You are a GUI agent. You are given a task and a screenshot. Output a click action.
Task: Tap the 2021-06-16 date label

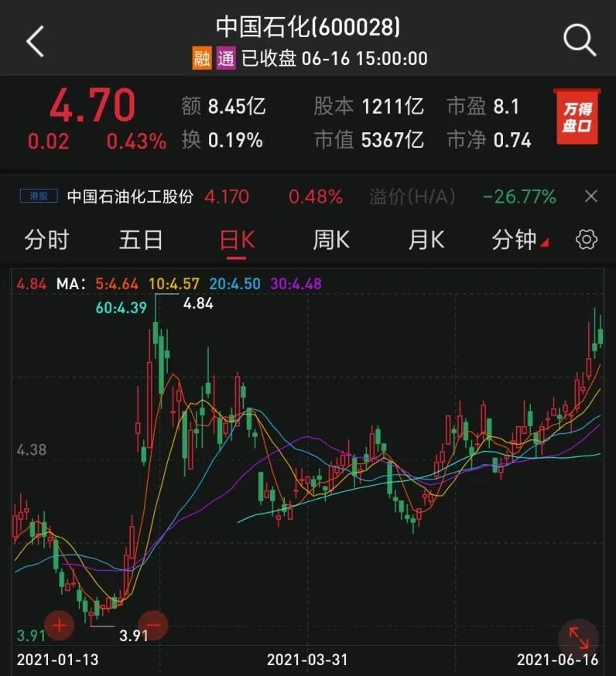pos(558,660)
